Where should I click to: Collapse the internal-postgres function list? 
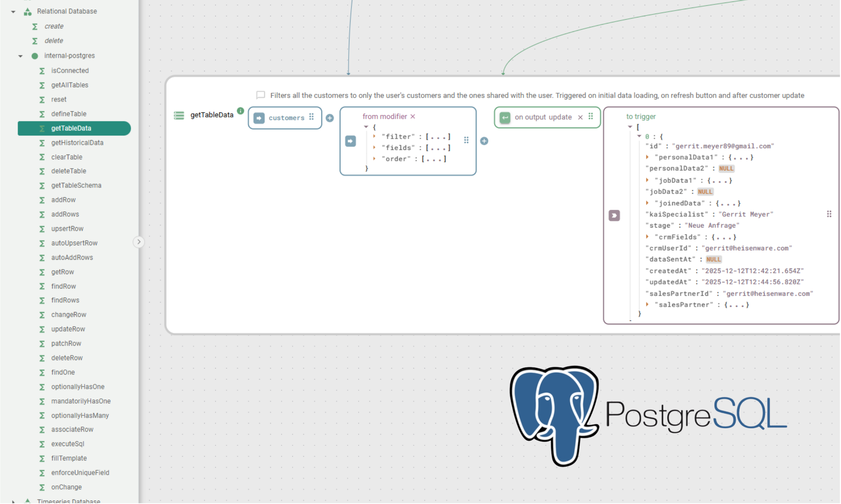(20, 56)
